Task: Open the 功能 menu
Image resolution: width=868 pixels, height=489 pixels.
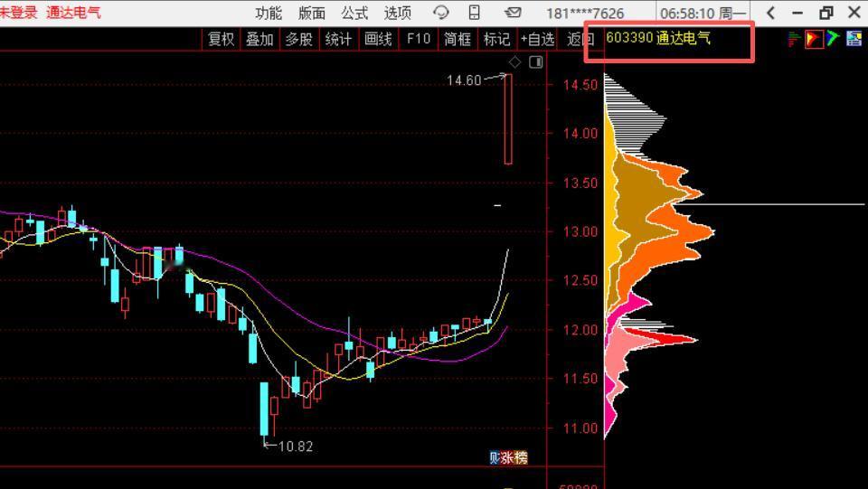Action: (269, 13)
